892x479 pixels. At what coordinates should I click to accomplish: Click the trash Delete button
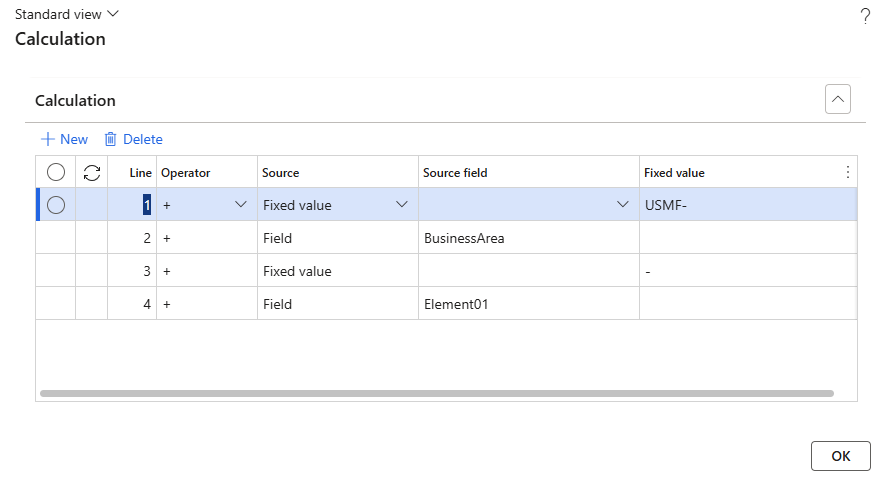pos(134,139)
